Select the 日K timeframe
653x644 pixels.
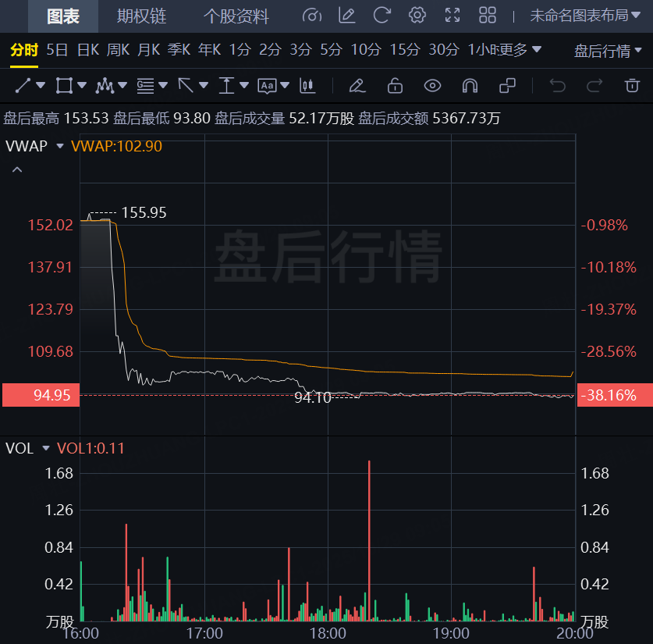[87, 50]
